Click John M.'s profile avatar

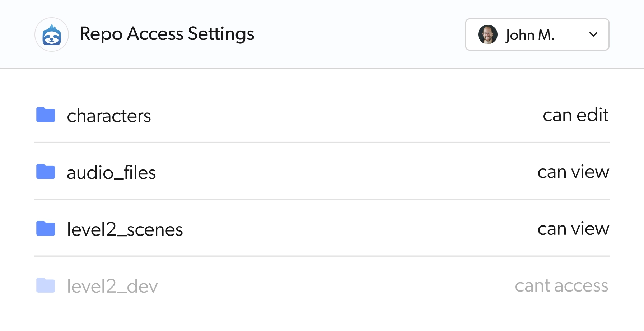488,35
